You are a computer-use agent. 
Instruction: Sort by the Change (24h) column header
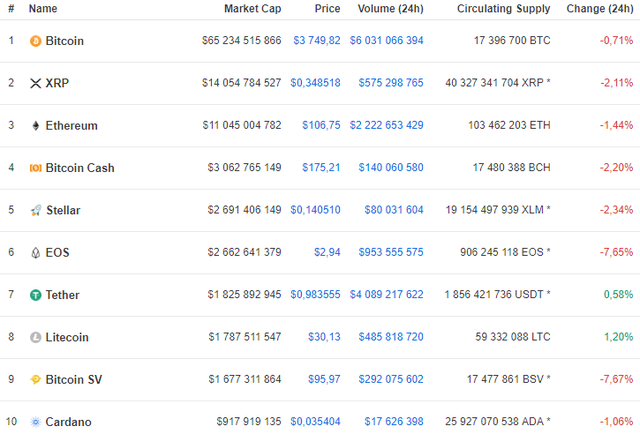(600, 9)
